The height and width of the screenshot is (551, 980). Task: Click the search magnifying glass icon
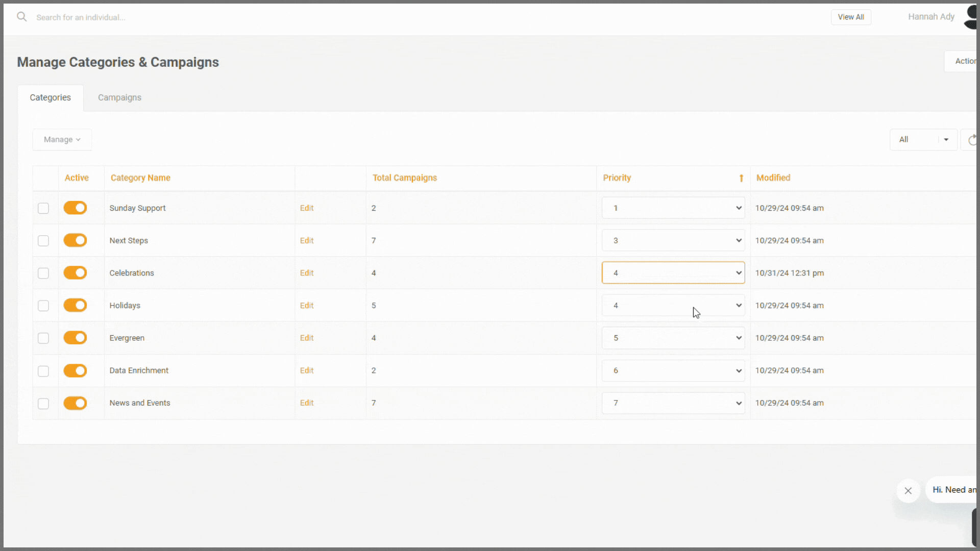21,16
